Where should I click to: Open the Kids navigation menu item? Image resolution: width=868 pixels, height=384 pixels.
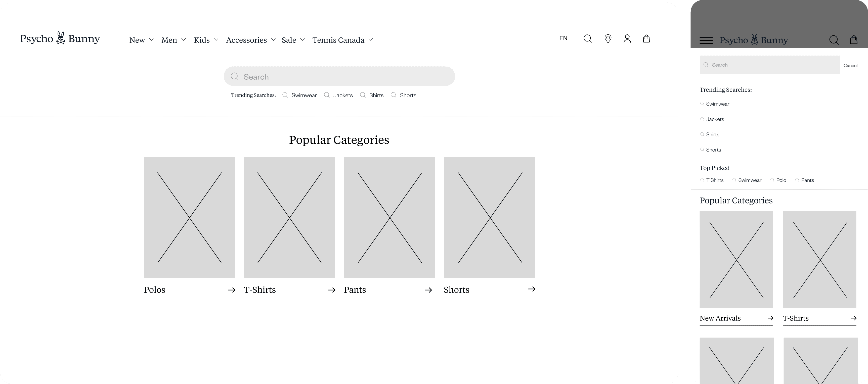[x=202, y=40]
